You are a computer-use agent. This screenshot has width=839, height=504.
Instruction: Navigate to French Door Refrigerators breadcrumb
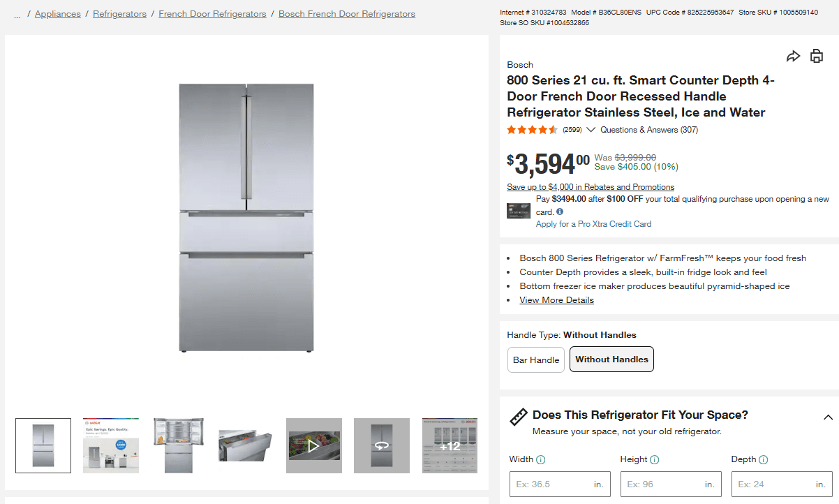click(x=212, y=13)
